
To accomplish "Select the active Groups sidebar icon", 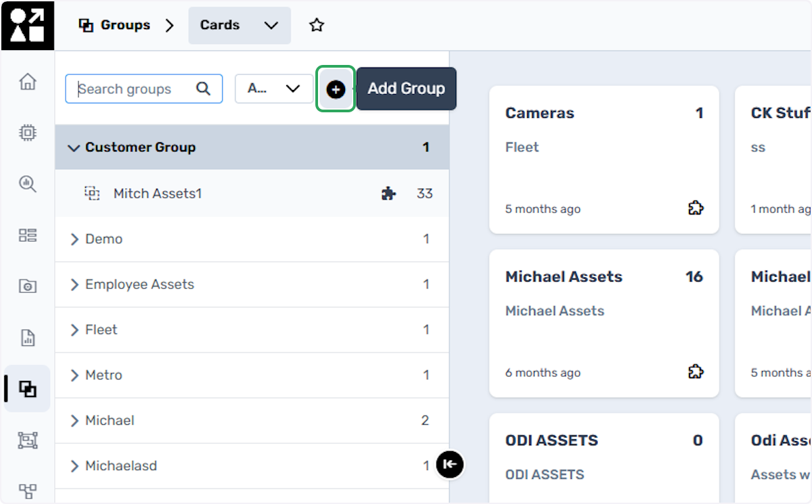I will [28, 389].
